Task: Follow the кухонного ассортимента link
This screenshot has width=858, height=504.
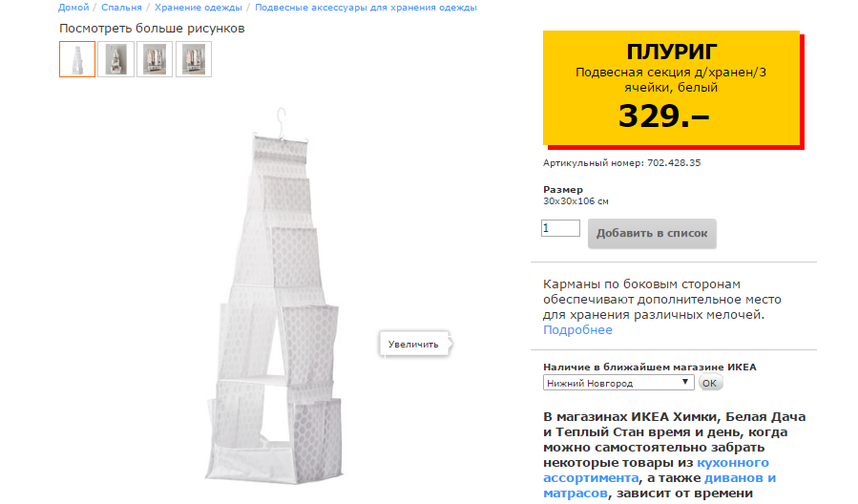Action: coord(656,470)
